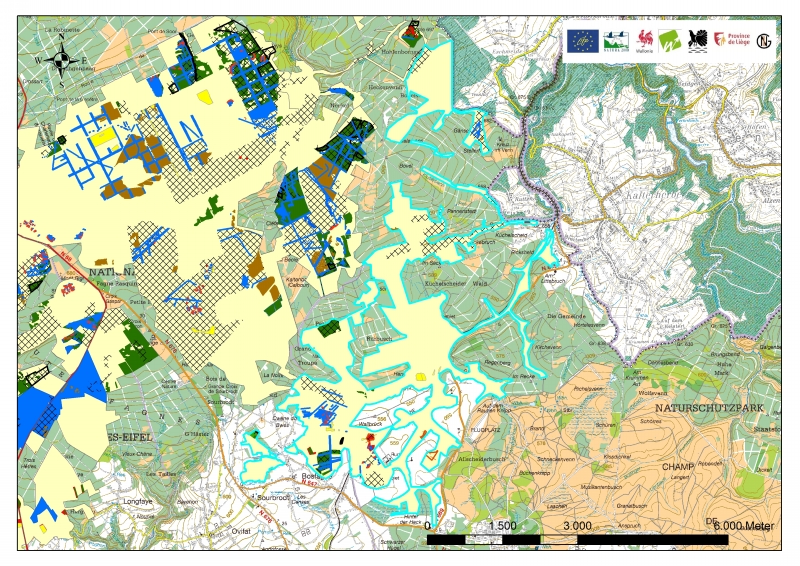Click the CHAMP map label
800x566 pixels.
pos(677,467)
